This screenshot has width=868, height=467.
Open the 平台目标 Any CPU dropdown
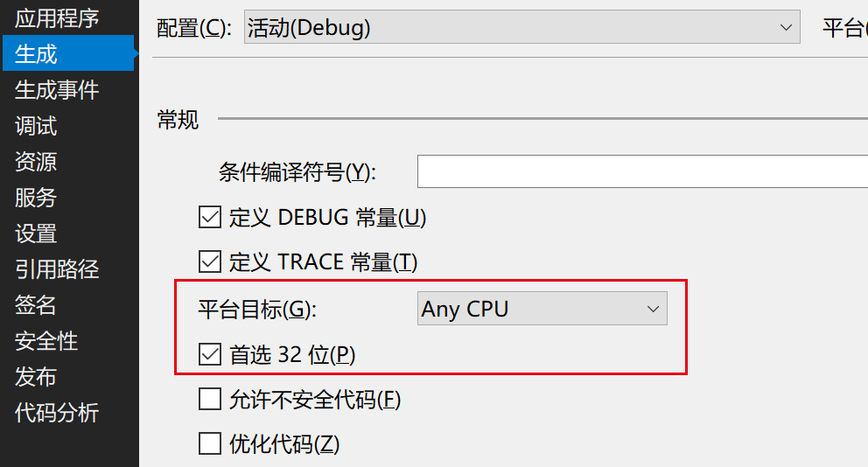pos(542,308)
